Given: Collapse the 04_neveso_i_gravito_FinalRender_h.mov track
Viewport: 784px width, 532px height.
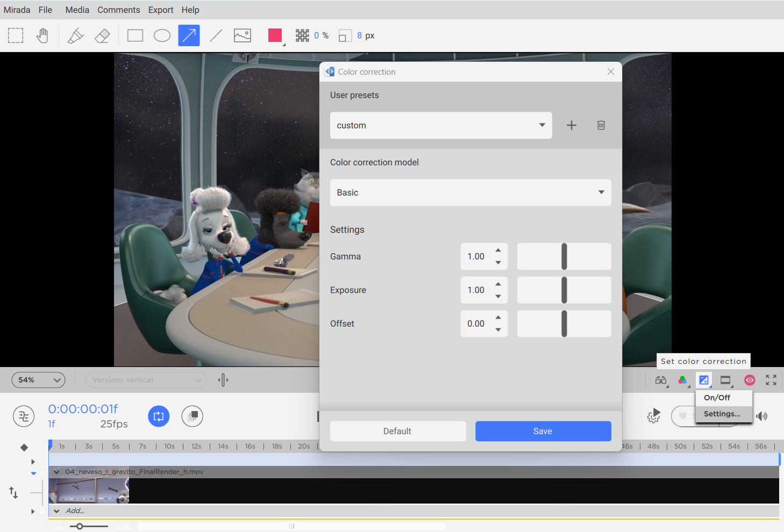Looking at the screenshot, I should click(56, 472).
